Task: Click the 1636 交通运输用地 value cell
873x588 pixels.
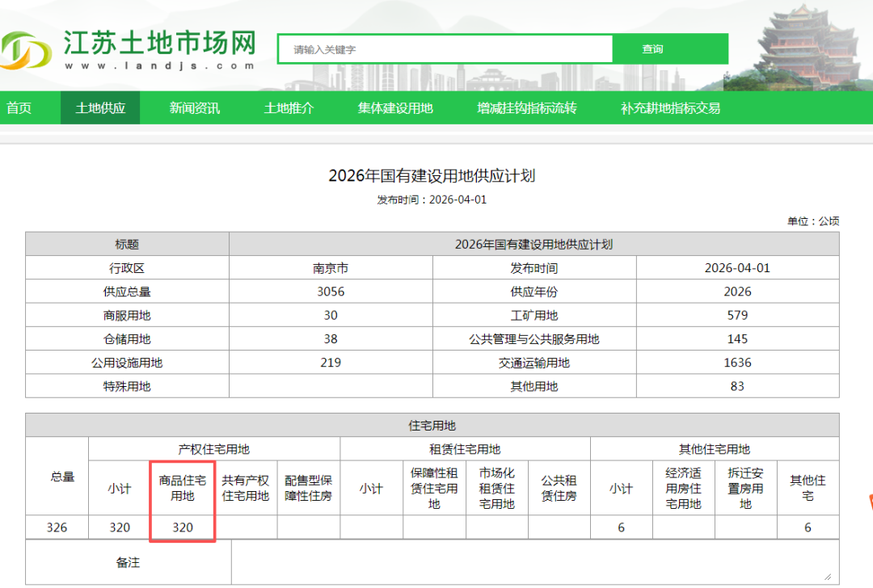Action: click(x=737, y=363)
